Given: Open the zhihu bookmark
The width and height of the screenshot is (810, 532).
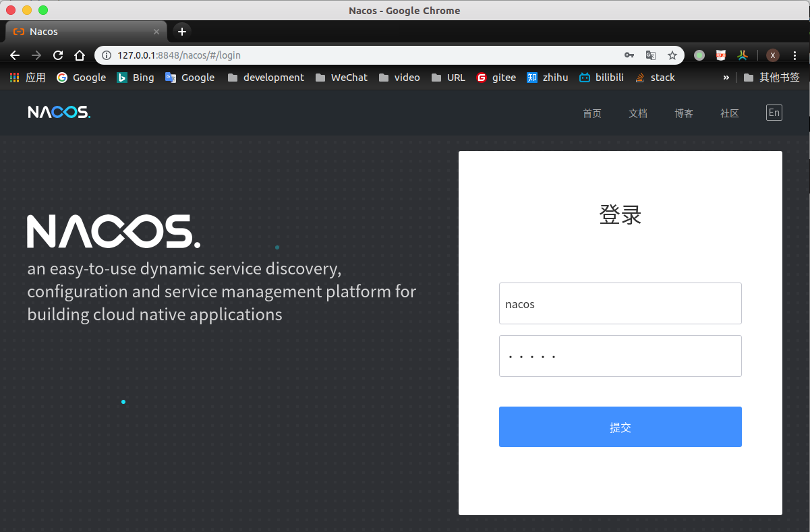Looking at the screenshot, I should point(547,78).
